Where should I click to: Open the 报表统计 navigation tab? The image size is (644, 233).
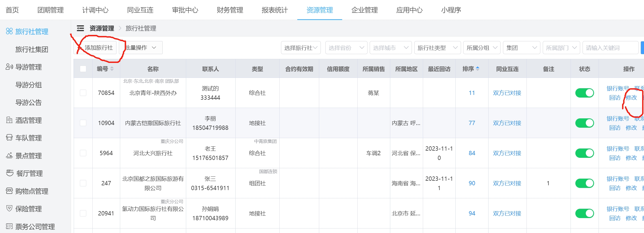point(275,10)
